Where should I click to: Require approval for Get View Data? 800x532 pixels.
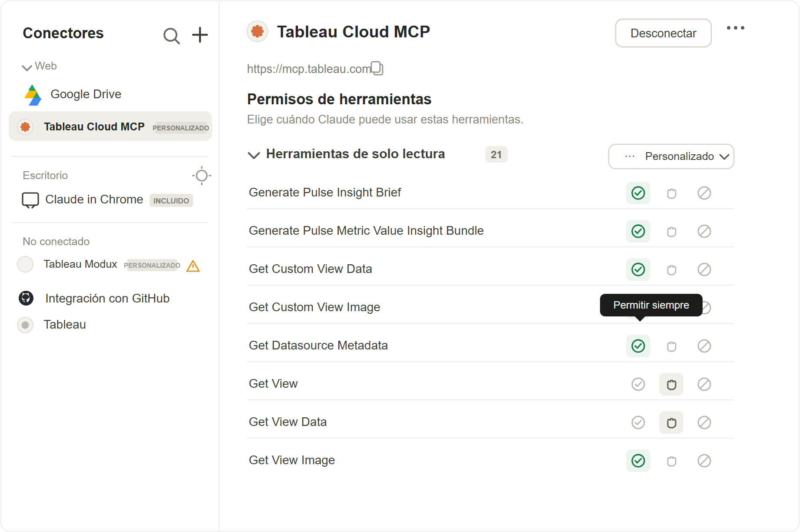[x=671, y=422]
